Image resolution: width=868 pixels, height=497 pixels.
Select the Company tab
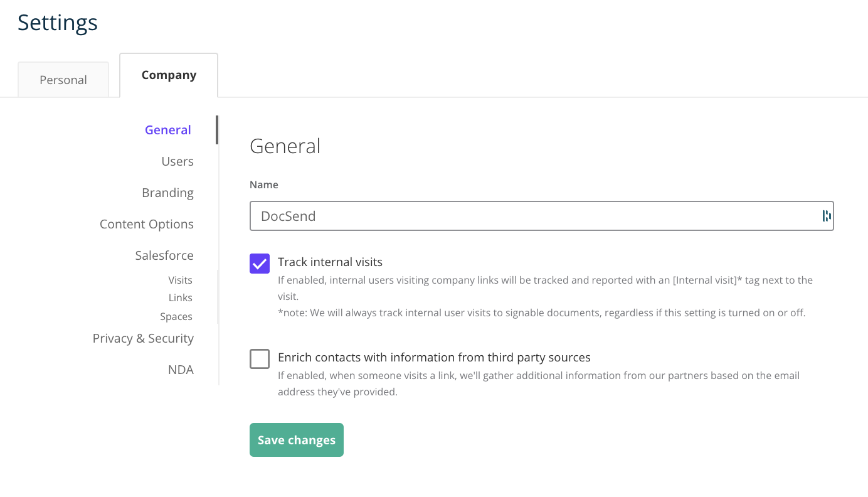(x=169, y=75)
